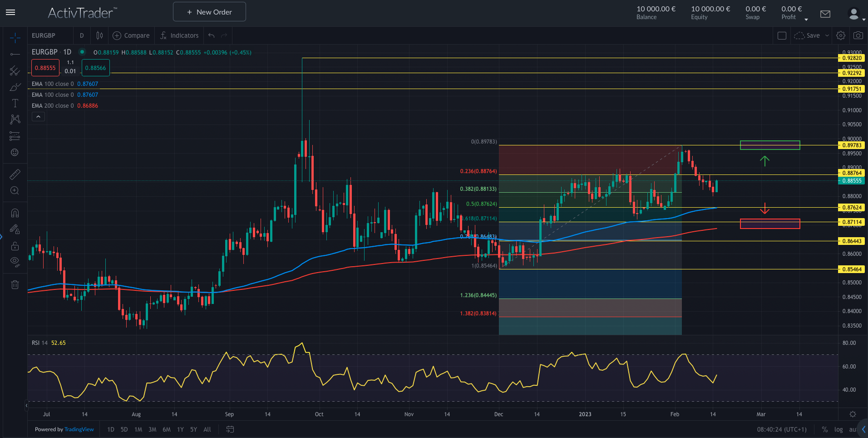Take a snapshot with the camera icon
This screenshot has height=438, width=868.
[x=858, y=35]
